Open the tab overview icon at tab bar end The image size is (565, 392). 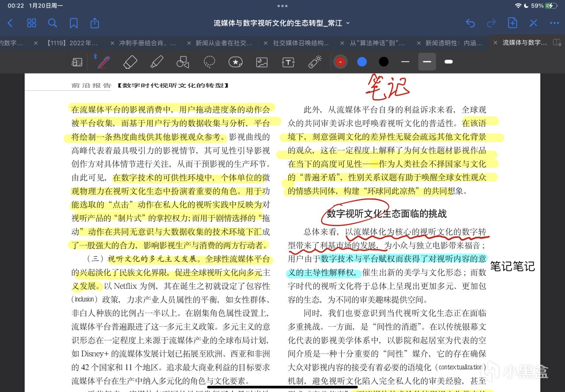tap(557, 43)
